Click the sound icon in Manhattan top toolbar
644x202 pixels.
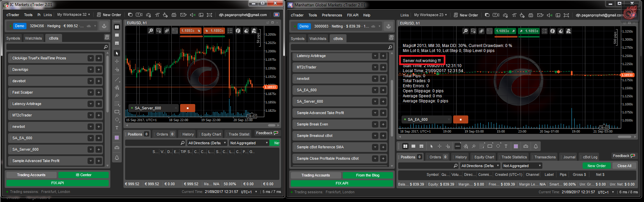click(549, 15)
